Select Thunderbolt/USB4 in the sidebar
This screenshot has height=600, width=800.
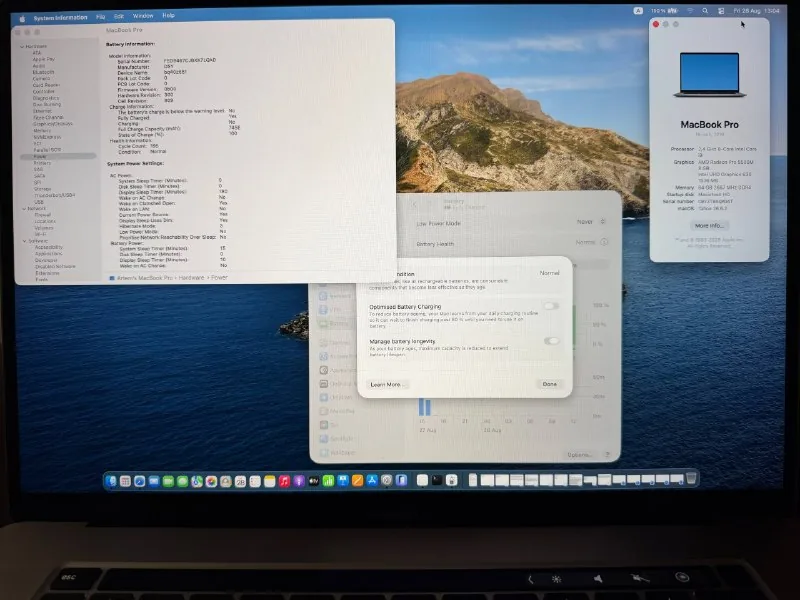[x=55, y=195]
